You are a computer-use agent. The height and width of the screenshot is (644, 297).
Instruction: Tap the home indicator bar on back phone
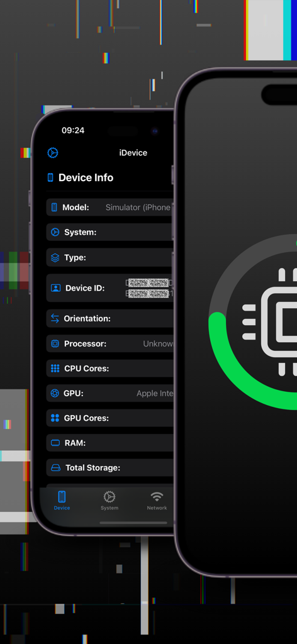[x=133, y=523]
